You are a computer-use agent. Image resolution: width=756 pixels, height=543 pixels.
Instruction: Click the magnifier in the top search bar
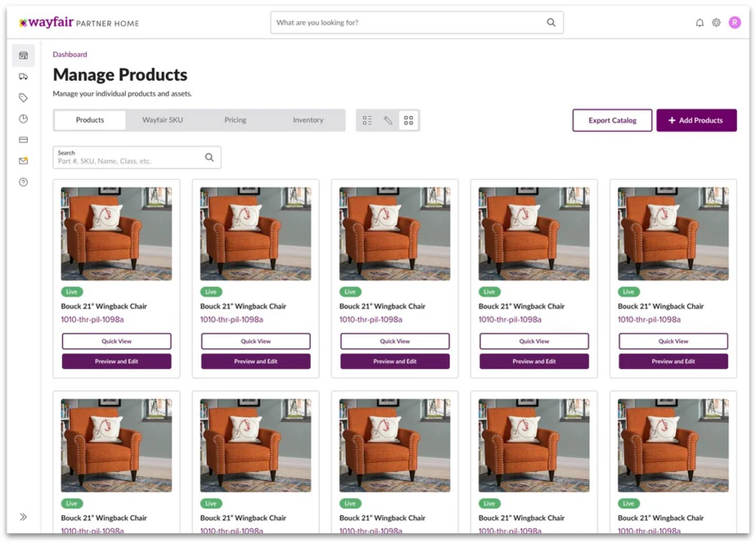click(x=551, y=23)
